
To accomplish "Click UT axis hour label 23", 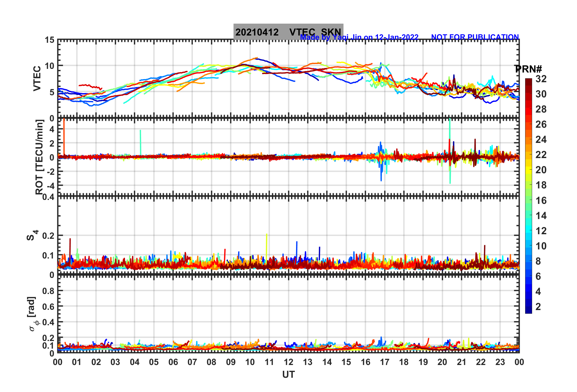I will tap(500, 362).
